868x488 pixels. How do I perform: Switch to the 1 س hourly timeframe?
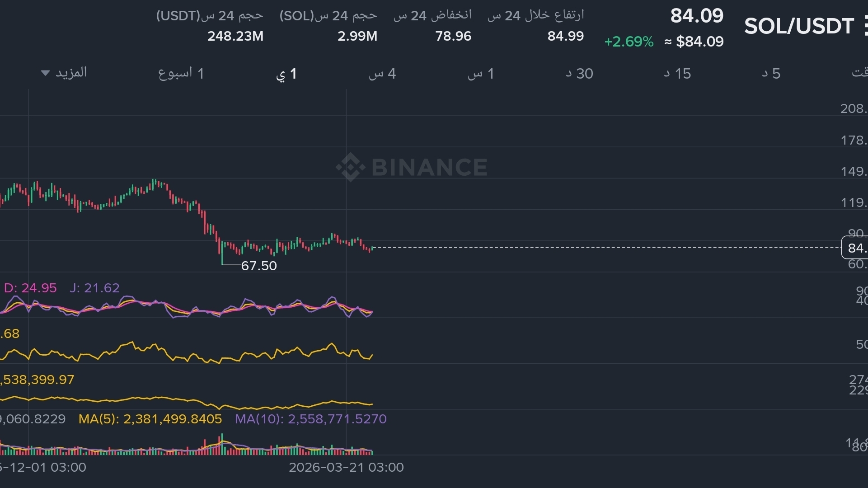tap(481, 74)
